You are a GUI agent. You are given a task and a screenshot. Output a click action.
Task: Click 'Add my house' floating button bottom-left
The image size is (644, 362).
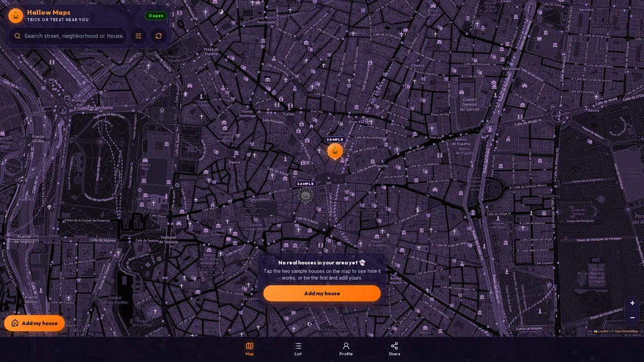pyautogui.click(x=34, y=323)
